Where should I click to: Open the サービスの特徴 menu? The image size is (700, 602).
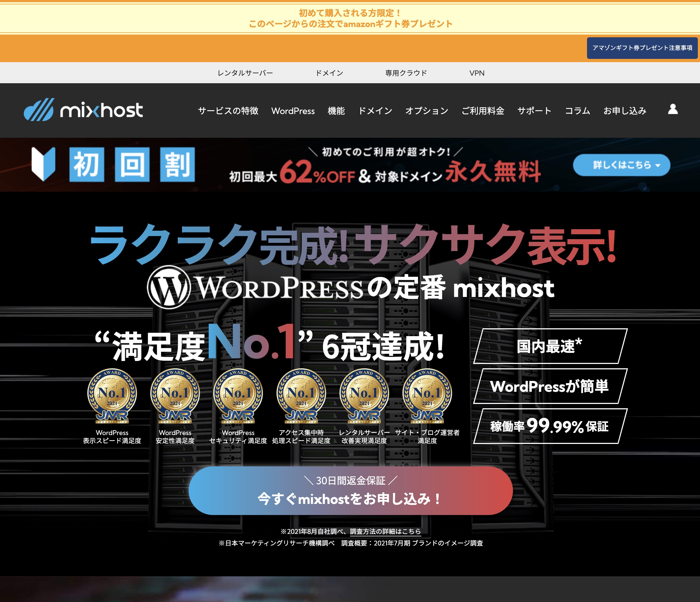coord(228,111)
